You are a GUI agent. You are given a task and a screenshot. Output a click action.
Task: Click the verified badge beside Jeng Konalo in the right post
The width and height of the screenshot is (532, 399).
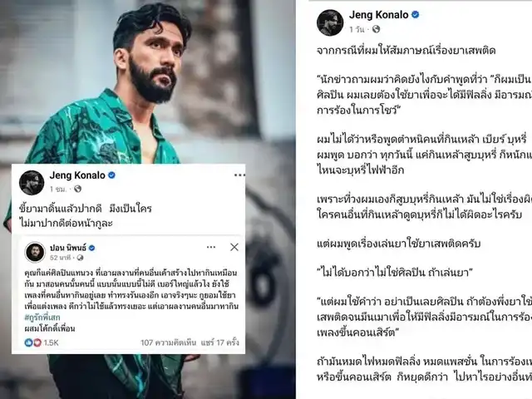click(416, 15)
